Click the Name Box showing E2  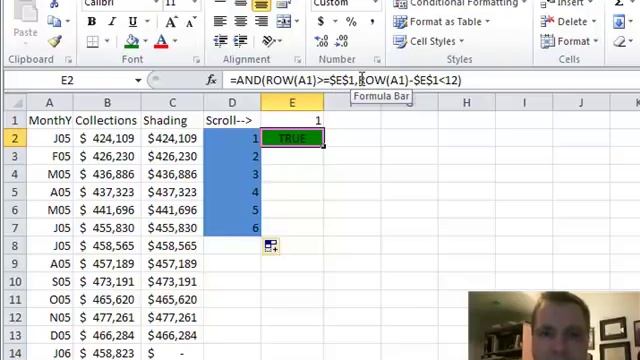point(68,80)
